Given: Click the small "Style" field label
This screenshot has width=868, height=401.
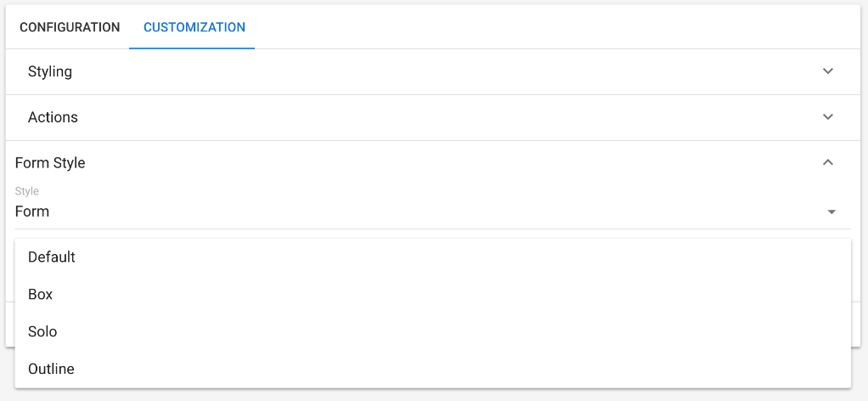Looking at the screenshot, I should coord(27,191).
